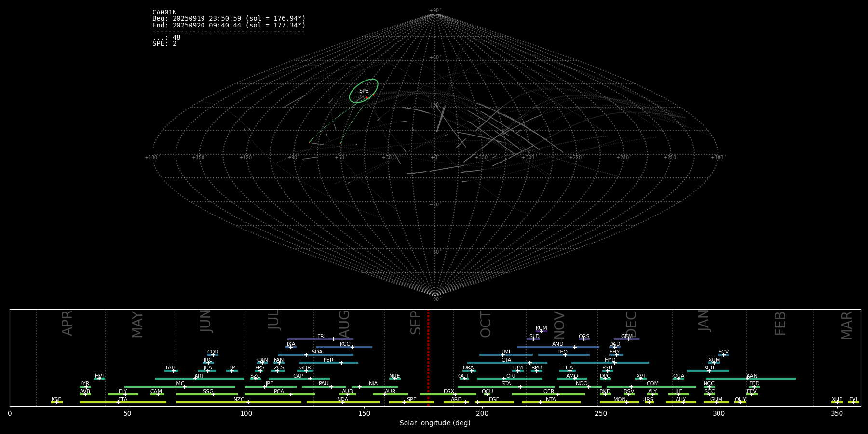Click the URS shower peak marker
Image resolution: width=868 pixels, height=434 pixels.
[x=649, y=402]
